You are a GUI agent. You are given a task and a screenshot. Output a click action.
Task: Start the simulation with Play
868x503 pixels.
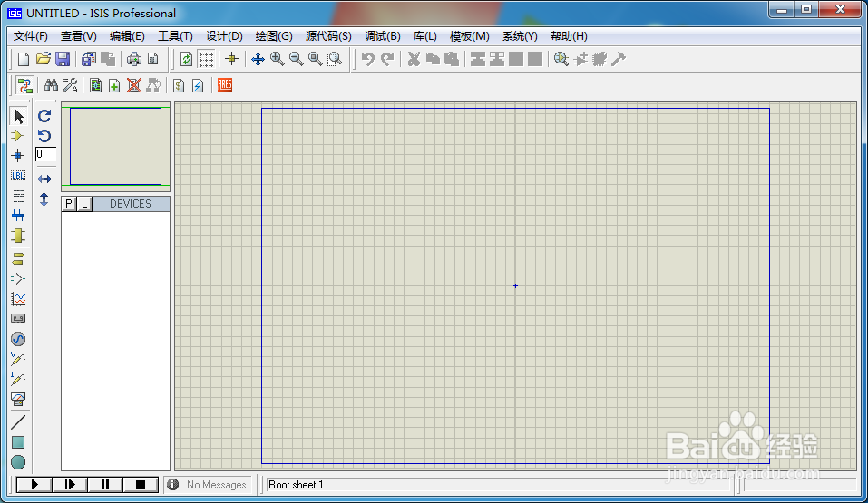34,485
